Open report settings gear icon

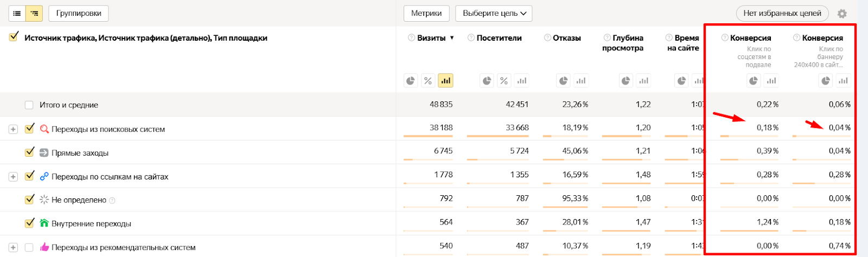[842, 14]
